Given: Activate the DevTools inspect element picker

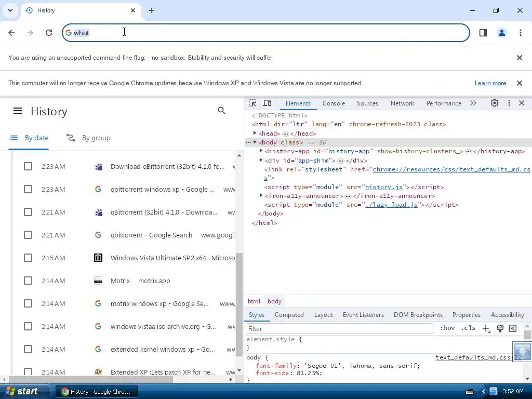Looking at the screenshot, I should tap(252, 103).
